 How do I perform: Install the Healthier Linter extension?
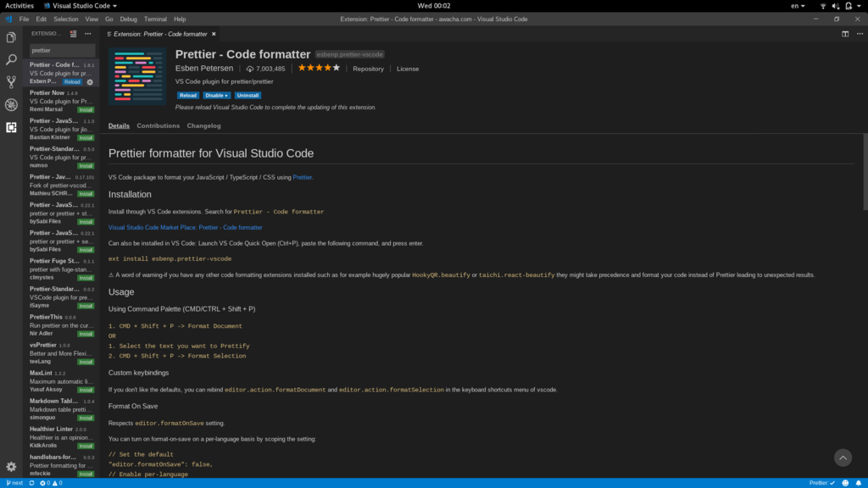(x=86, y=446)
